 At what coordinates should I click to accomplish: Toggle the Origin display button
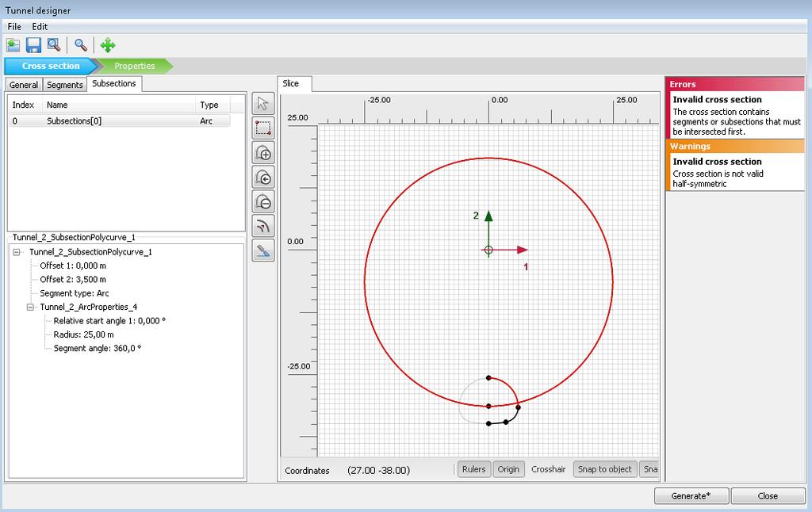coord(508,469)
